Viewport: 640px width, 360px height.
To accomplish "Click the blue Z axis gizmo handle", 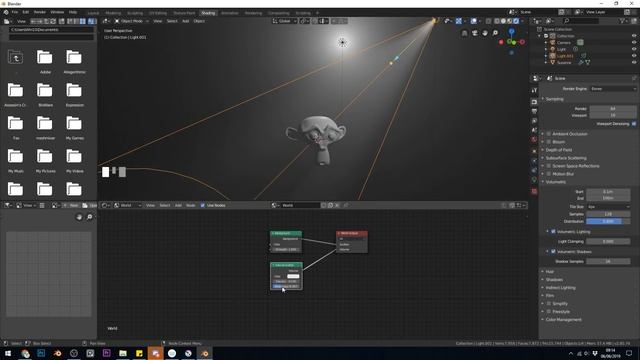I will click(511, 31).
